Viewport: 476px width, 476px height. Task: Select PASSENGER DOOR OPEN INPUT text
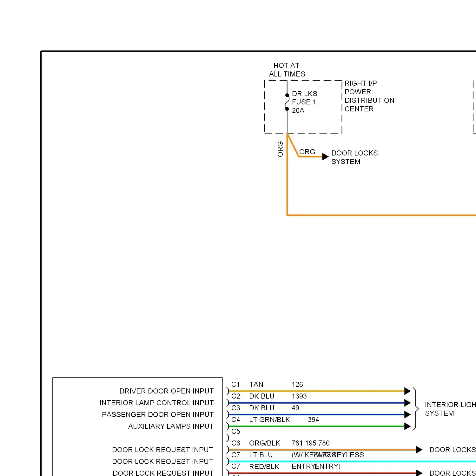click(158, 414)
